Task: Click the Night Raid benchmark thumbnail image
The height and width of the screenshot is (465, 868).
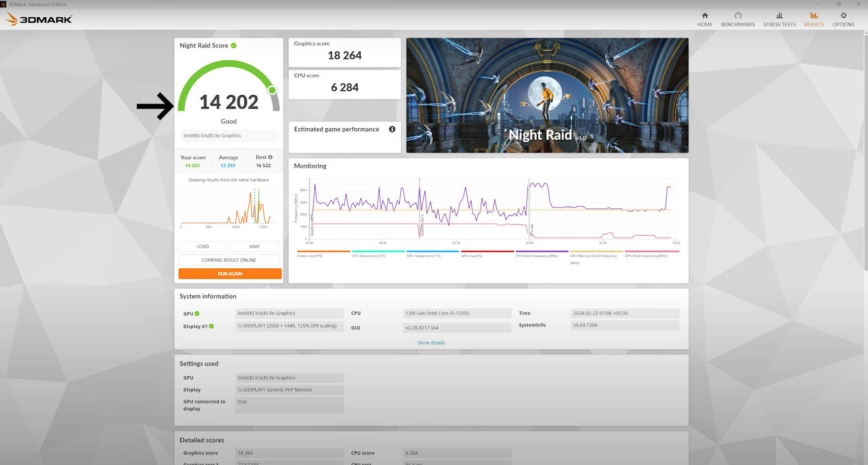Action: 547,95
